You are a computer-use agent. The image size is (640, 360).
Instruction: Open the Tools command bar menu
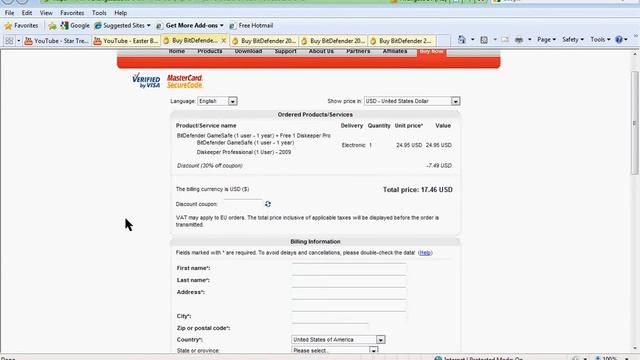tap(600, 40)
